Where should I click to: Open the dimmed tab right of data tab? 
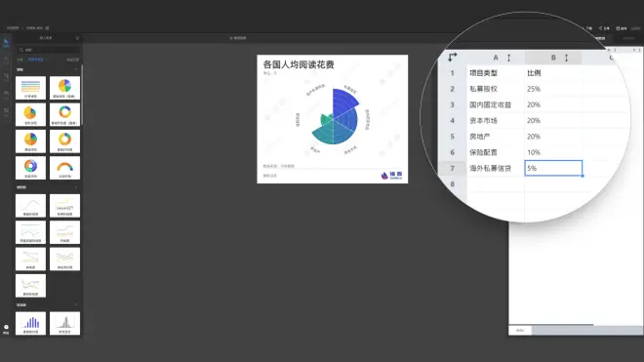coord(628,38)
